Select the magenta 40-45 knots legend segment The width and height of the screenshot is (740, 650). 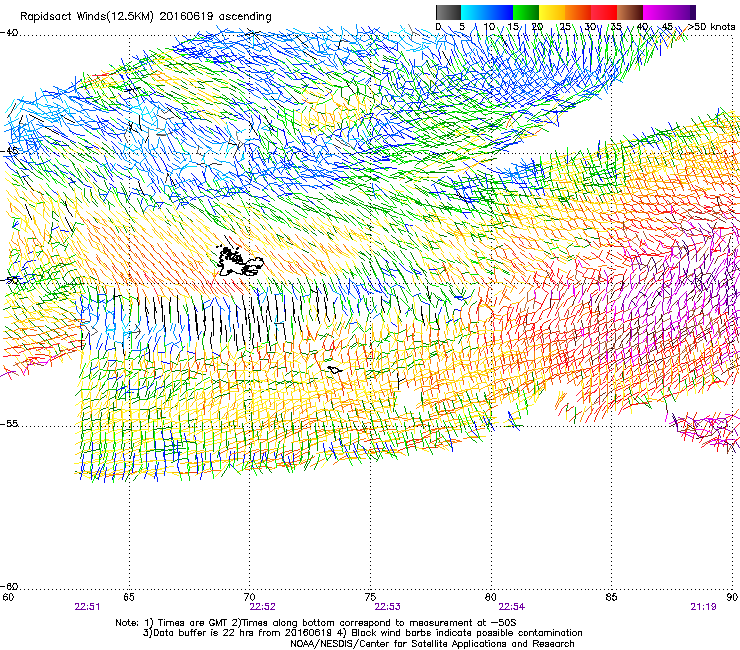tap(656, 12)
